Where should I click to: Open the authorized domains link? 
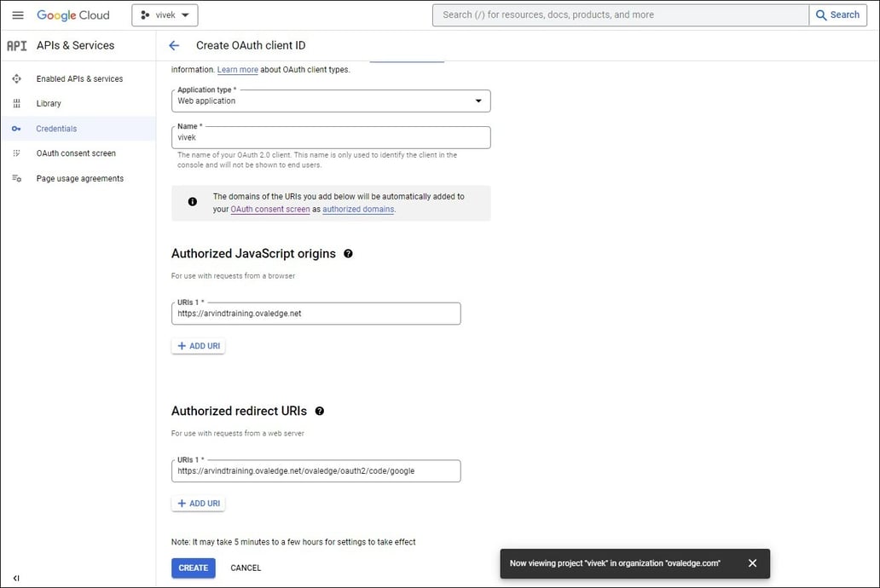click(358, 210)
